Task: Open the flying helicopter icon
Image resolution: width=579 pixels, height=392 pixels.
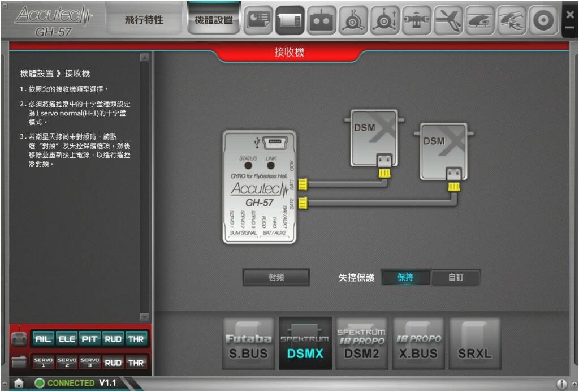Action: [511, 20]
